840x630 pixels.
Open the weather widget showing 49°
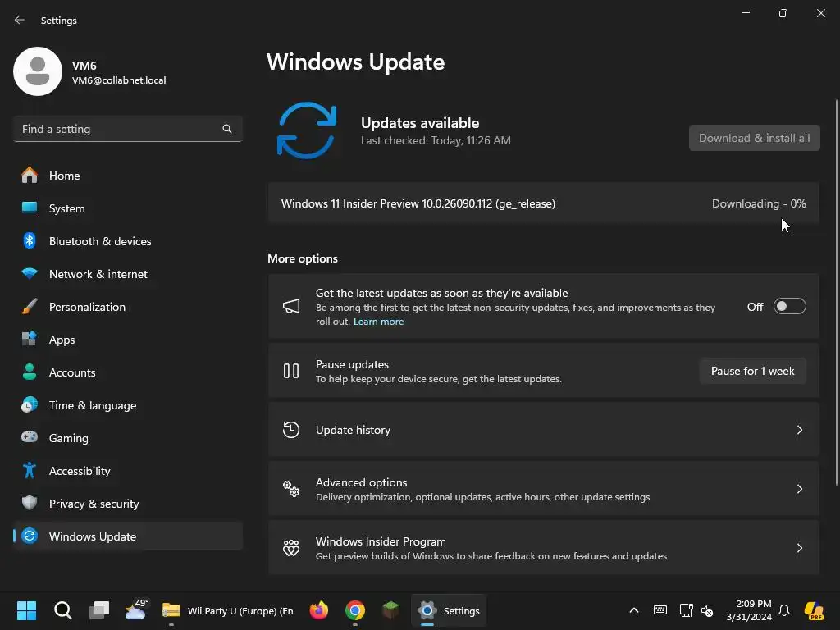tap(136, 609)
